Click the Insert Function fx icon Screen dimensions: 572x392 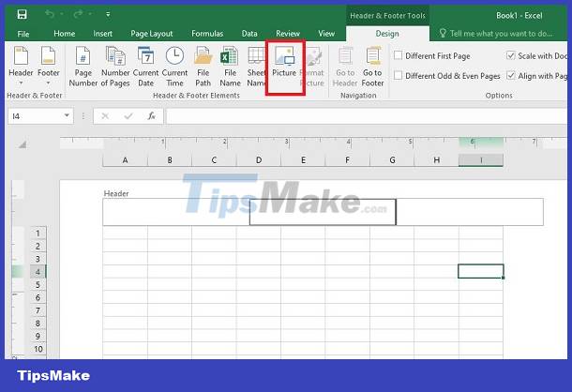(x=151, y=116)
